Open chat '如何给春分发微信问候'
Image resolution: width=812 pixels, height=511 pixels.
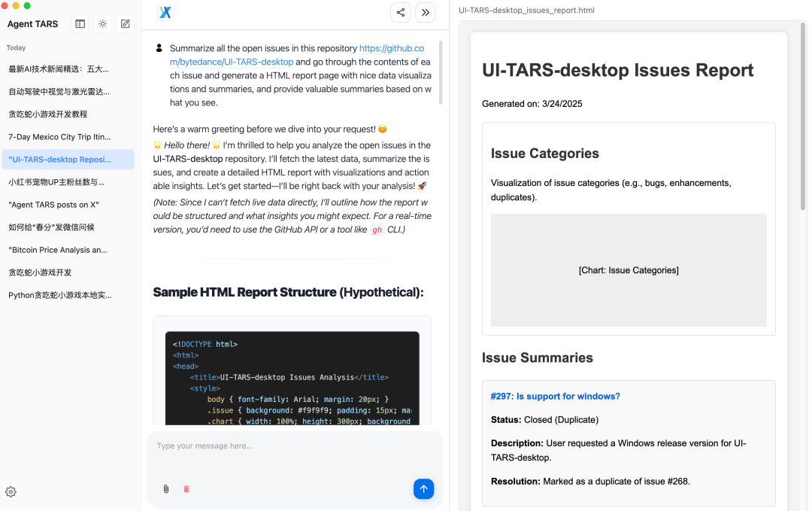[x=68, y=227]
